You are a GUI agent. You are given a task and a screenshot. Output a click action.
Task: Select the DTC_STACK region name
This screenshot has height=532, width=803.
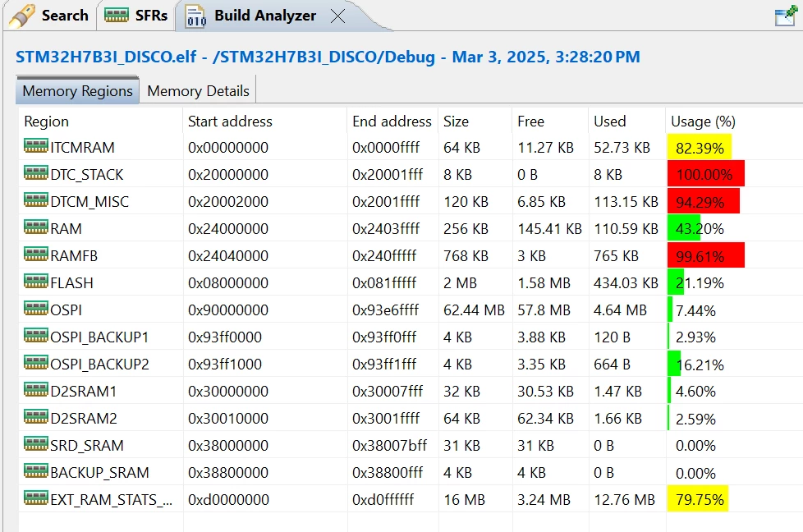click(87, 175)
